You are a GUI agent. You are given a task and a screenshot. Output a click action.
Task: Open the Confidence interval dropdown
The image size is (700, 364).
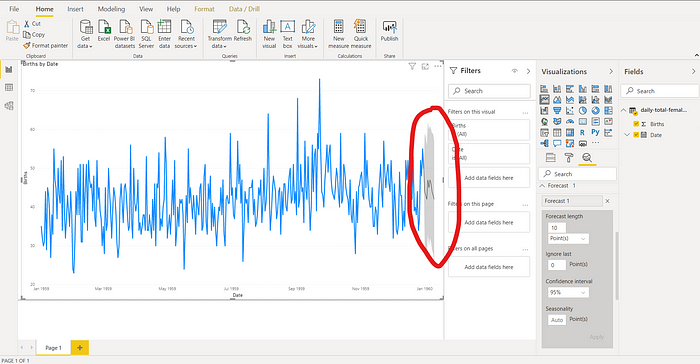[568, 293]
